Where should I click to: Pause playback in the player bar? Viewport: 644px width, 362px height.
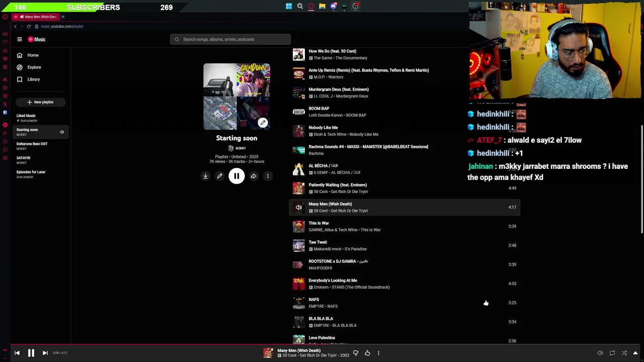coord(31,353)
